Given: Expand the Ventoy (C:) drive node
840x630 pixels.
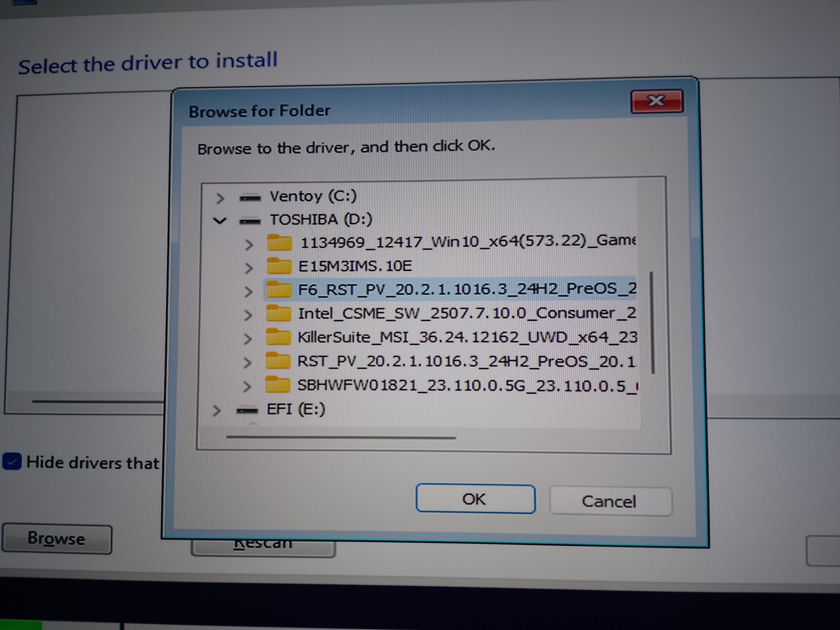Looking at the screenshot, I should 220,199.
